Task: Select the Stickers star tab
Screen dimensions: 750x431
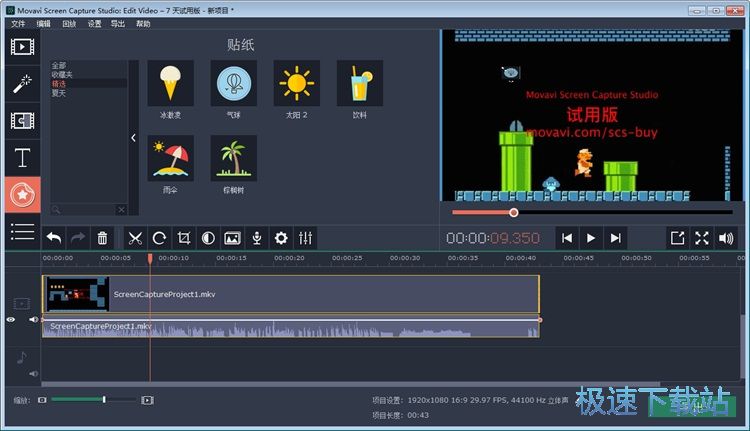Action: pyautogui.click(x=22, y=195)
